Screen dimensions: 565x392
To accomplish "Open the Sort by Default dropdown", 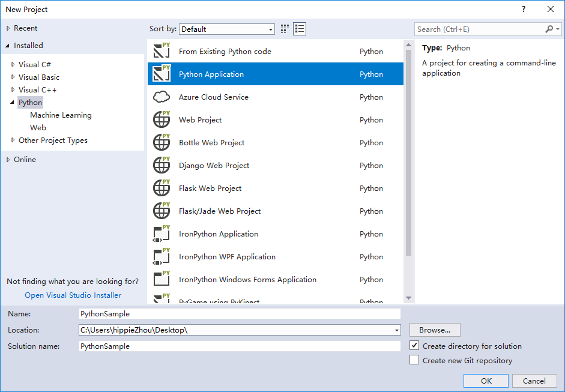I will pos(226,29).
